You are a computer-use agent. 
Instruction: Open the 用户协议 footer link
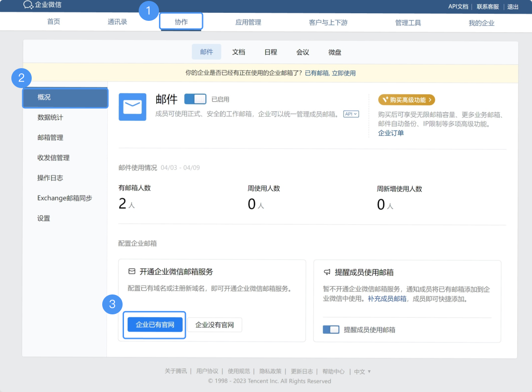[x=207, y=371]
